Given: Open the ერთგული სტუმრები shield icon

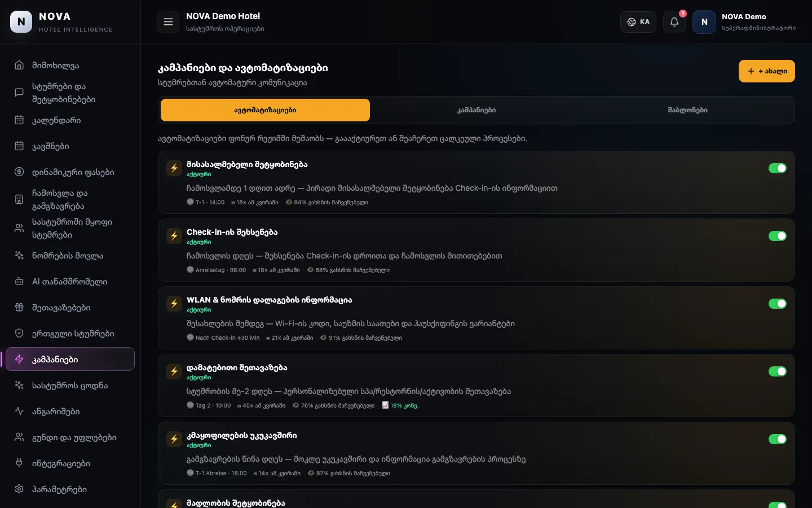Looking at the screenshot, I should point(19,334).
